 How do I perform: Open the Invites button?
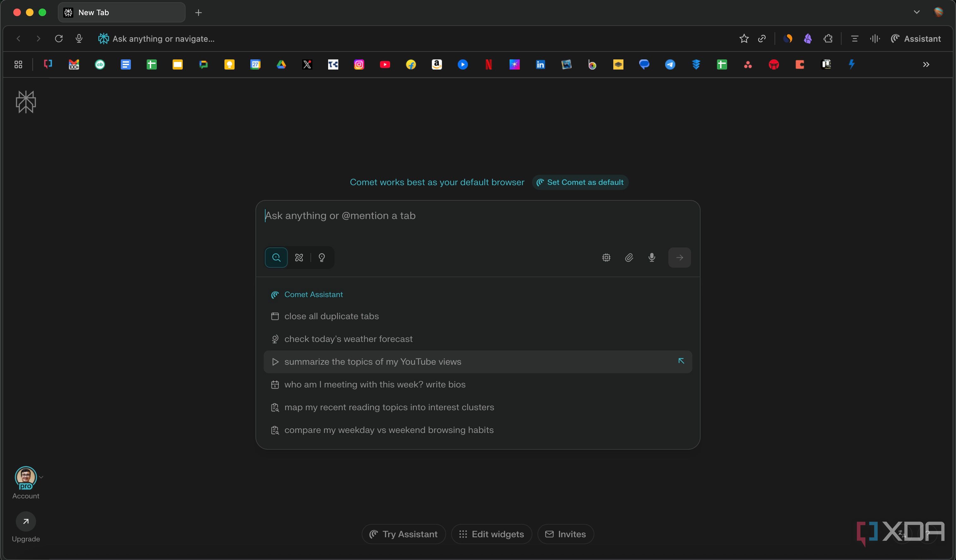pos(565,534)
